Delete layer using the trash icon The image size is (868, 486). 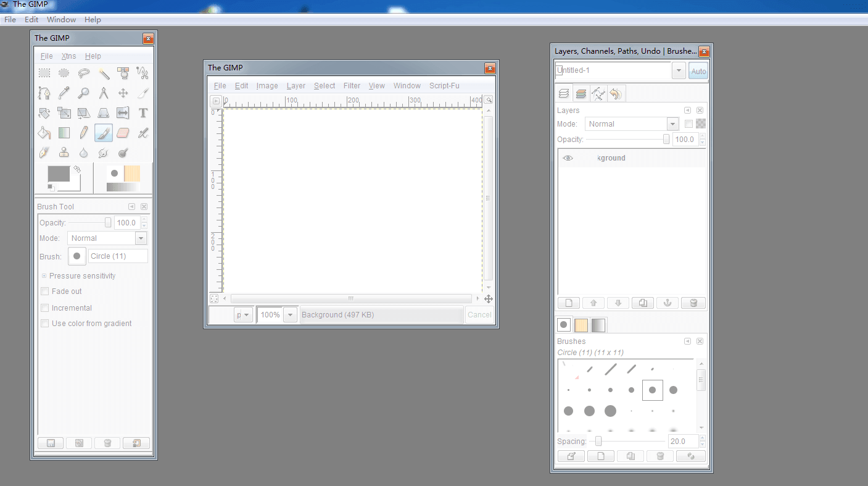(693, 303)
